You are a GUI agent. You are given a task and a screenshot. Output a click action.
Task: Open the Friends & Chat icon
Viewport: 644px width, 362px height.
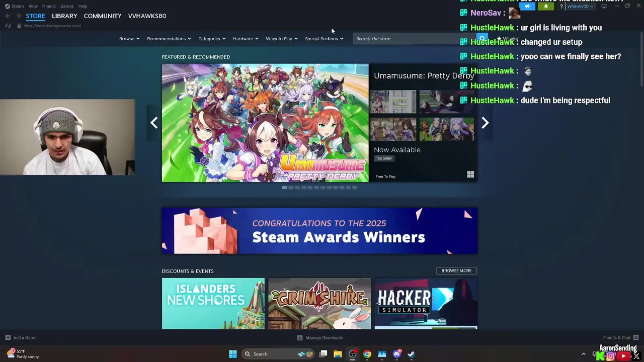635,337
